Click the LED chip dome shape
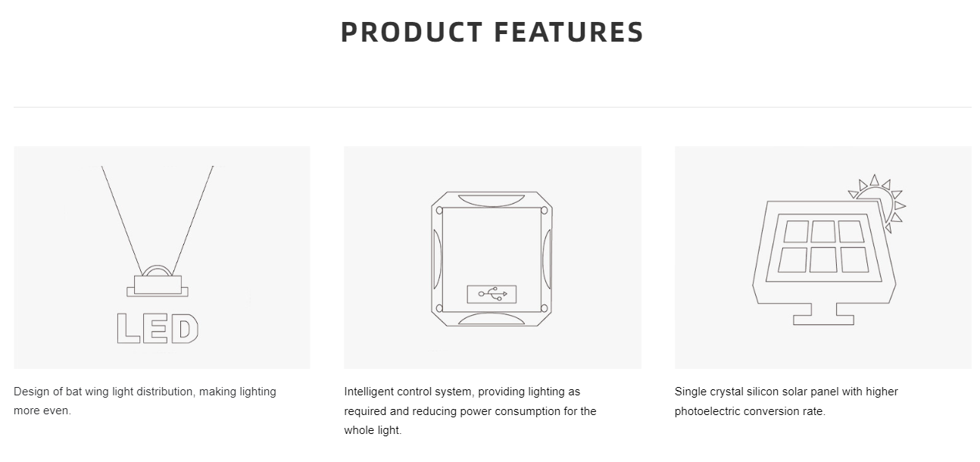 tap(158, 270)
